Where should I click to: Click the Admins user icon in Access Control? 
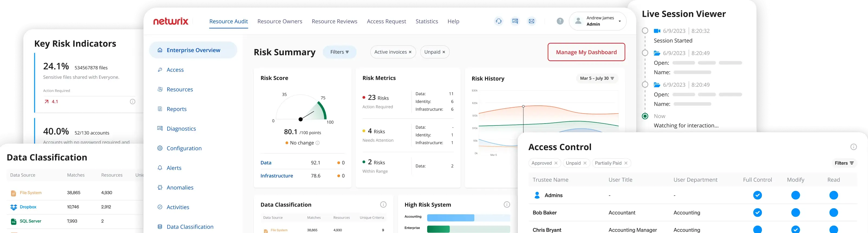point(537,195)
